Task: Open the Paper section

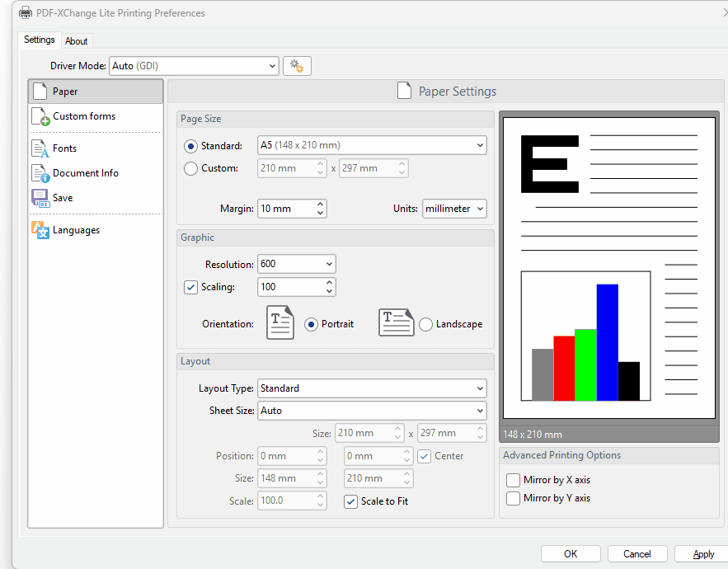Action: pyautogui.click(x=96, y=92)
